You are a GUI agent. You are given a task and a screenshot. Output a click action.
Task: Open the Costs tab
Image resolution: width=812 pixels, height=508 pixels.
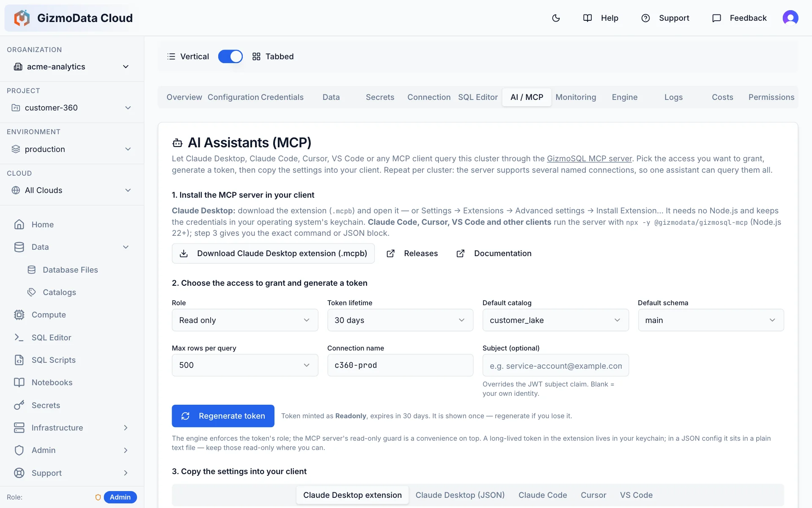pos(722,97)
